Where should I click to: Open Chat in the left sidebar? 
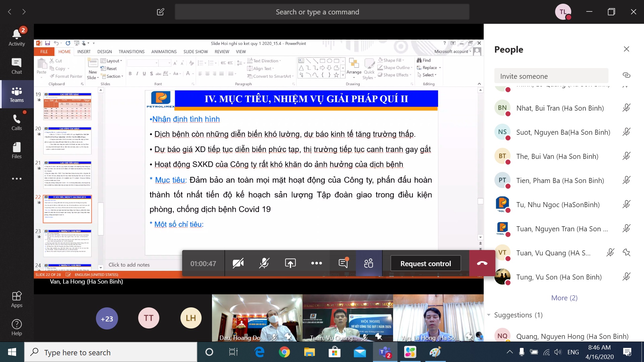[16, 66]
